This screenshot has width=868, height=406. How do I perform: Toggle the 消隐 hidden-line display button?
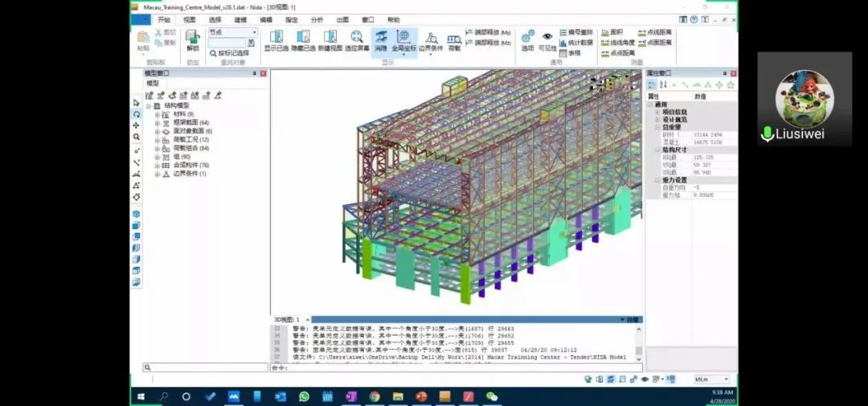(x=380, y=39)
